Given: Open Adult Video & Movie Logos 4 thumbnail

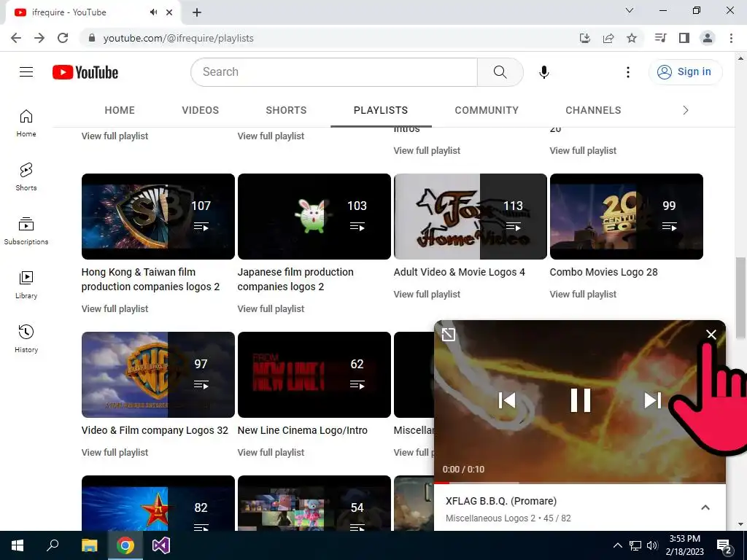Looking at the screenshot, I should click(471, 217).
